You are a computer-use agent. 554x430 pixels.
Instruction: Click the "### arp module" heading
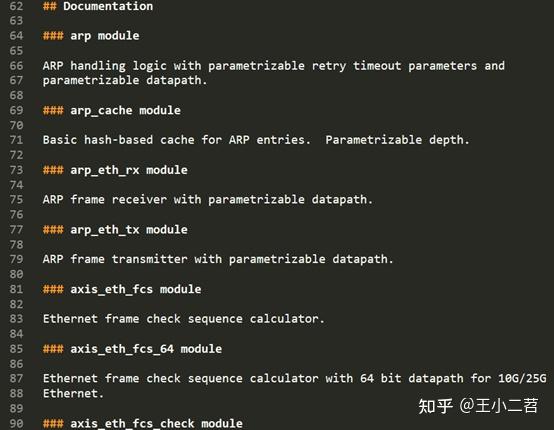91,36
